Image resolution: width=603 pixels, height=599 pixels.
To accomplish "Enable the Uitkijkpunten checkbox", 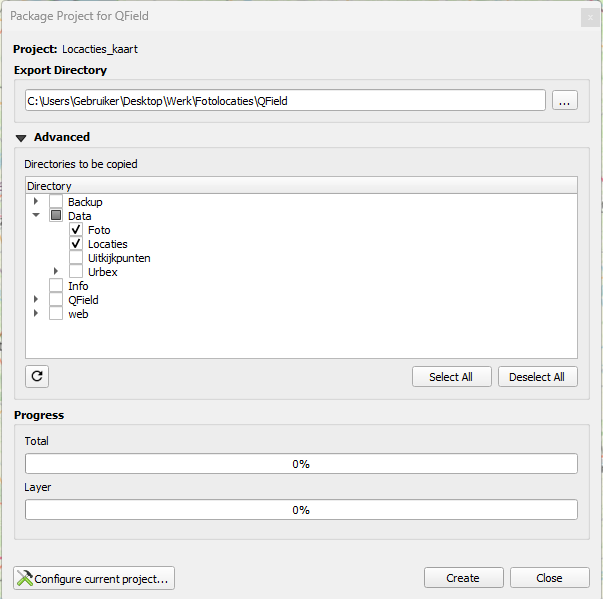I will point(76,258).
